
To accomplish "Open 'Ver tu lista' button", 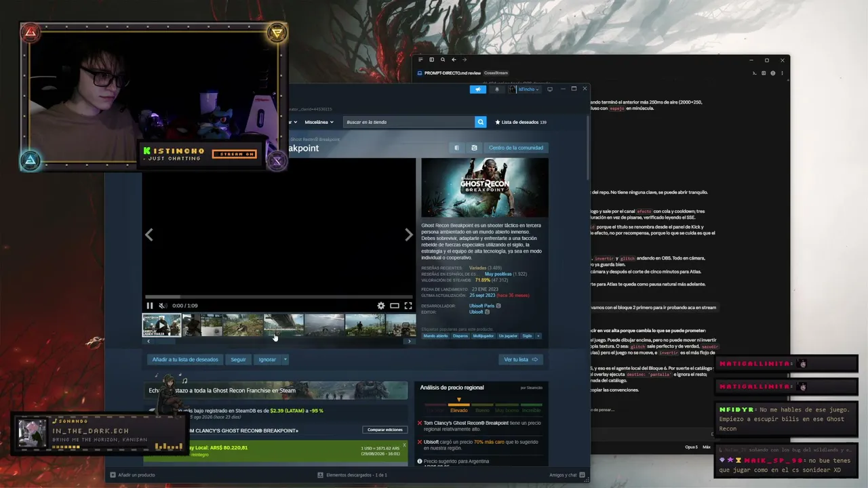I will pos(521,359).
